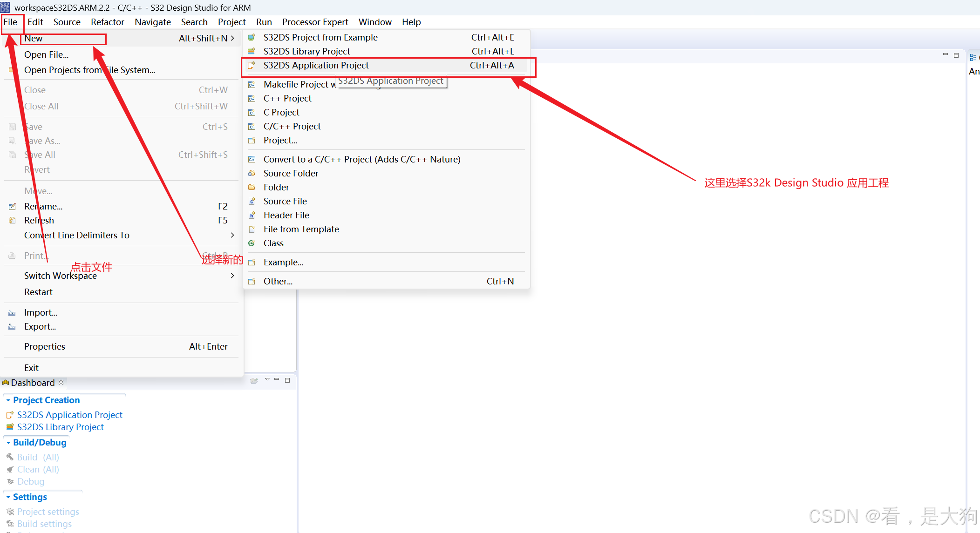Screen dimensions: 980x533
Task: Open the Dashboard view menu arrow
Action: coord(267,379)
